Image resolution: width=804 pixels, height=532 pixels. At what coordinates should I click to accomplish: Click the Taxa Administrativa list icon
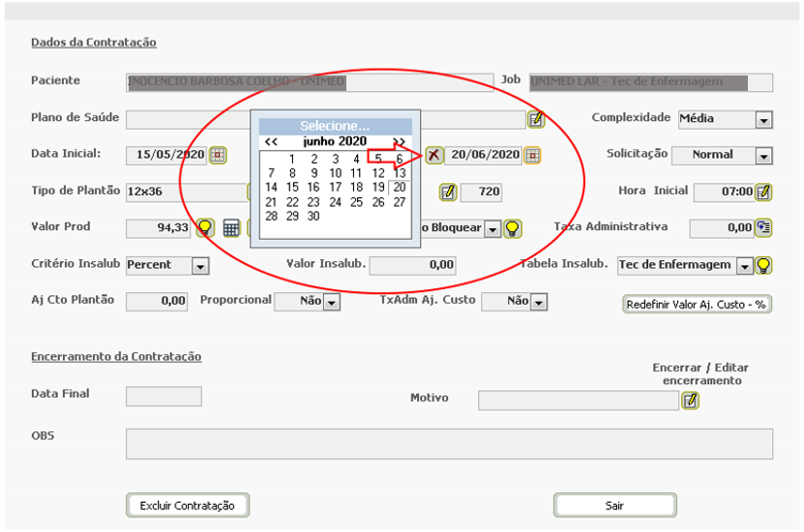[763, 228]
